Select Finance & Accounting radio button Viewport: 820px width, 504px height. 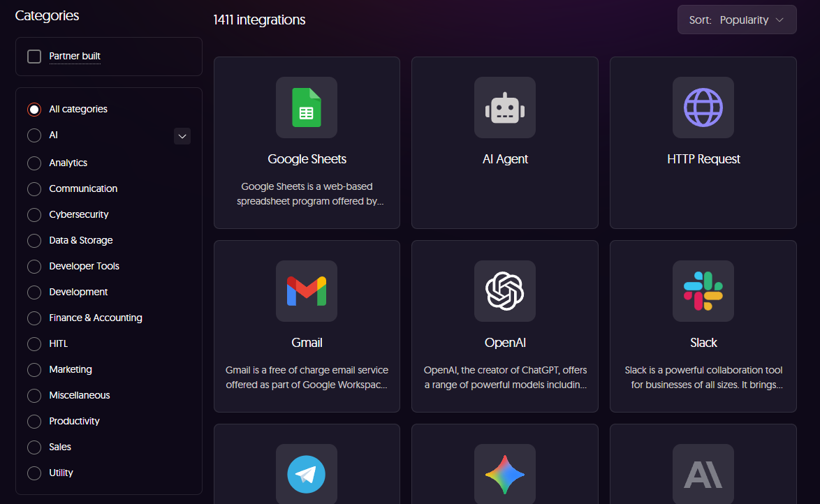34,318
